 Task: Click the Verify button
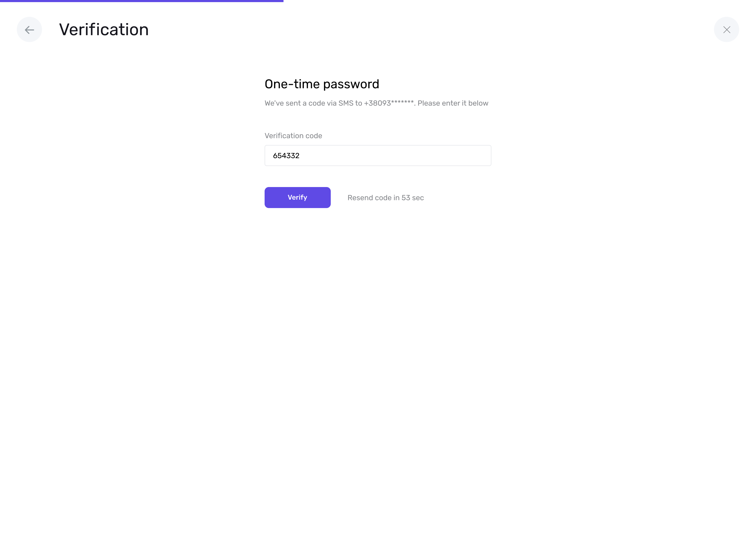297,198
